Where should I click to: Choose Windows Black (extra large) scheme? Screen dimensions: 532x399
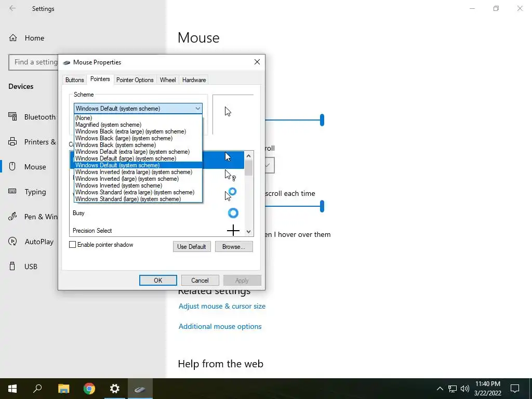coord(138,131)
